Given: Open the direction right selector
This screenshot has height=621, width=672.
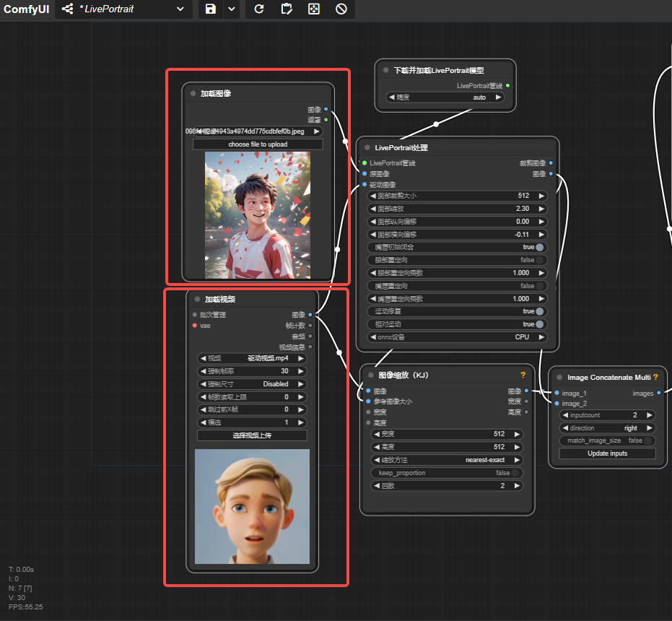Looking at the screenshot, I should pos(607,428).
